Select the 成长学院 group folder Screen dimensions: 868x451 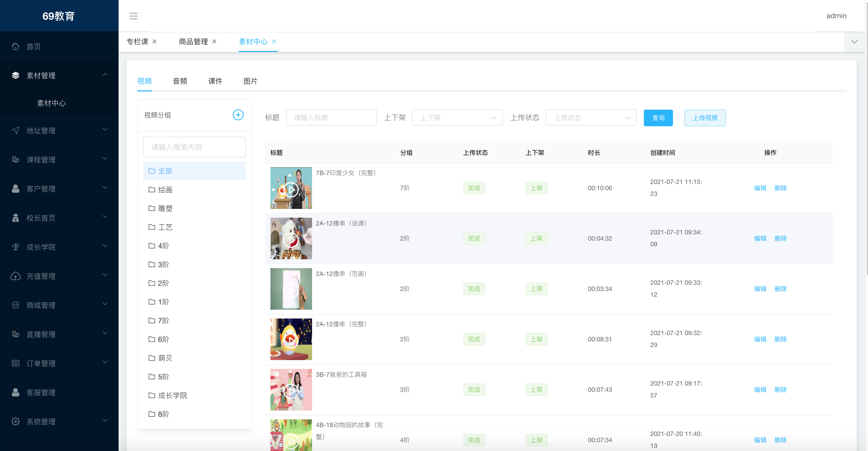(x=195, y=395)
